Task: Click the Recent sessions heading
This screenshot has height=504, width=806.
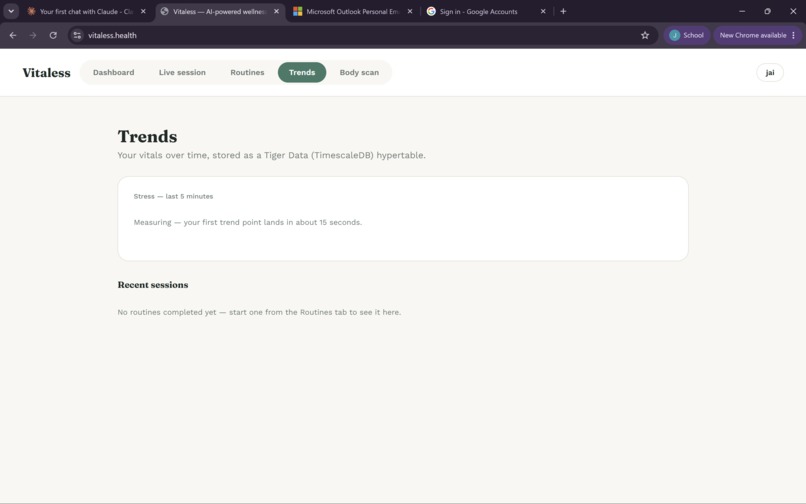Action: tap(153, 285)
